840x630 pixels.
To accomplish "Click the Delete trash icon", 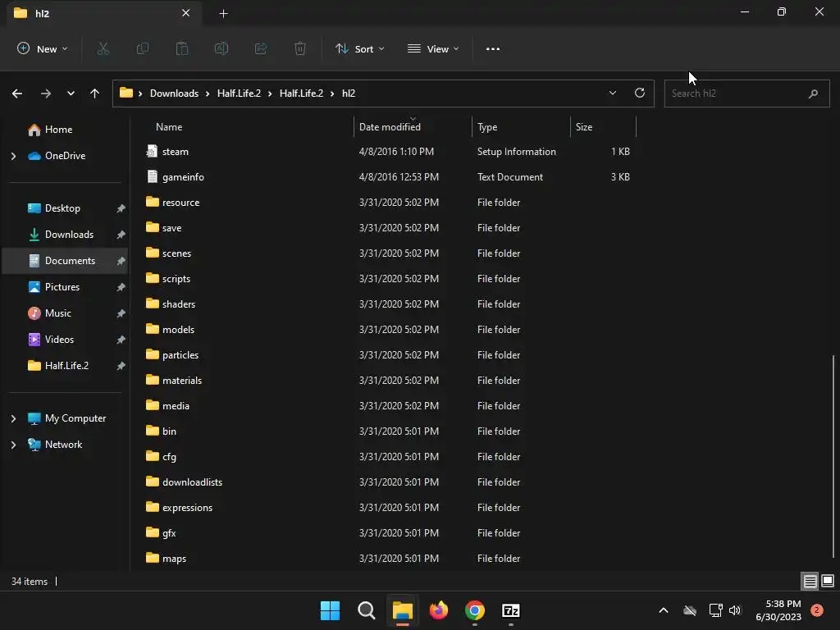I will click(x=300, y=48).
